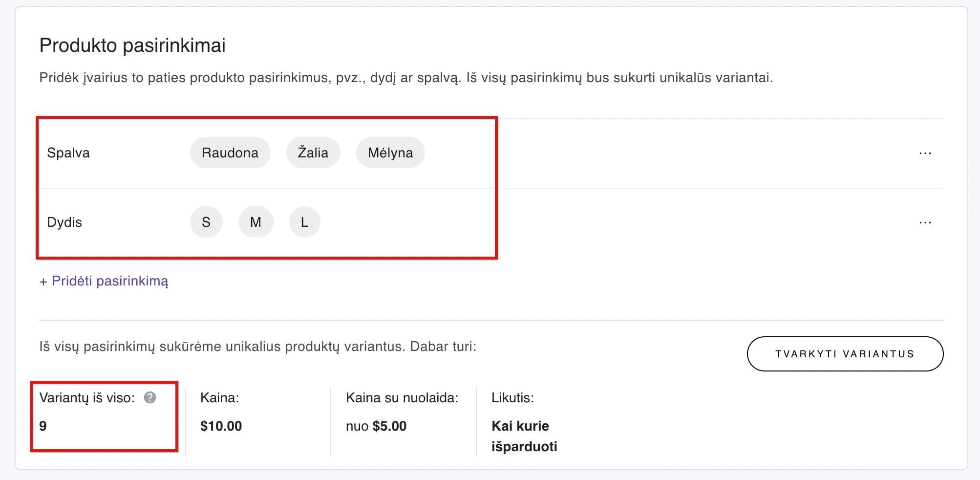Click the Kaina su nuolaida label
Screen dimensions: 980x480
point(402,397)
